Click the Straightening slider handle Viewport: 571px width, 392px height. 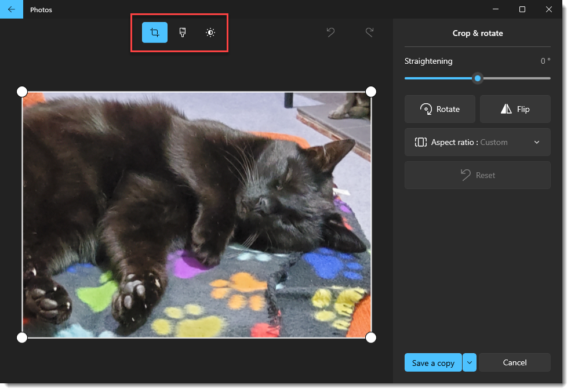[477, 78]
